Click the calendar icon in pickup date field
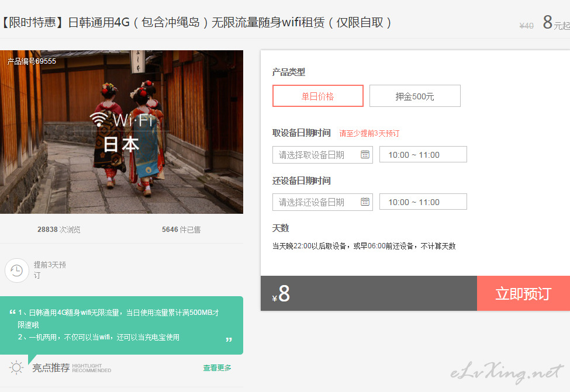This screenshot has width=570, height=392. coord(365,154)
